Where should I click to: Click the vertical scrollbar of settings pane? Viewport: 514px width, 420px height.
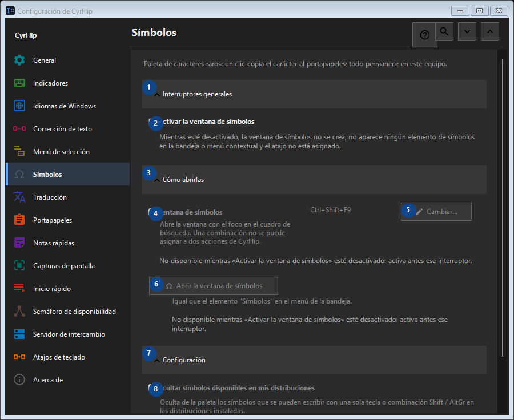coord(503,208)
